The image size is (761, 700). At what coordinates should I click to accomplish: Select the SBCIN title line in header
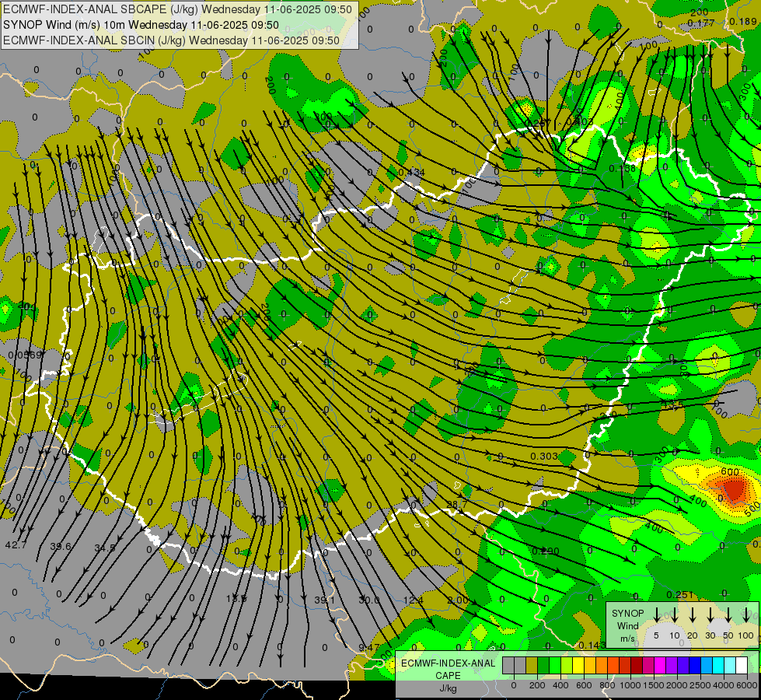coord(171,40)
